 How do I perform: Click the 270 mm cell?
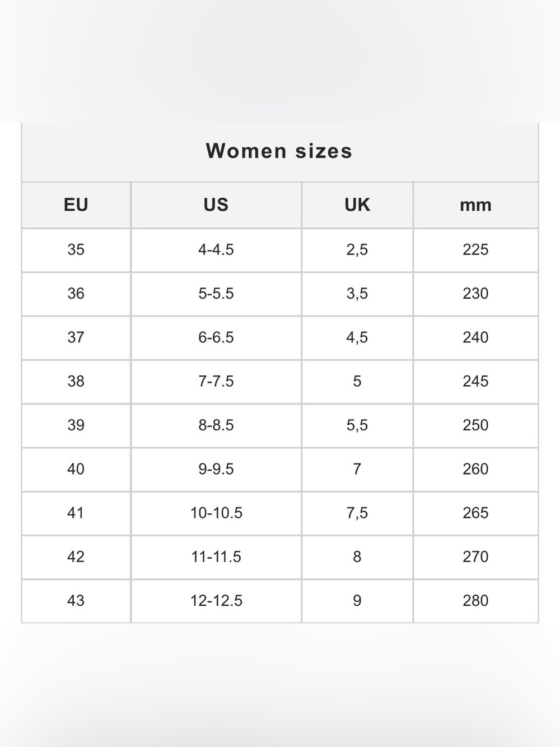475,557
